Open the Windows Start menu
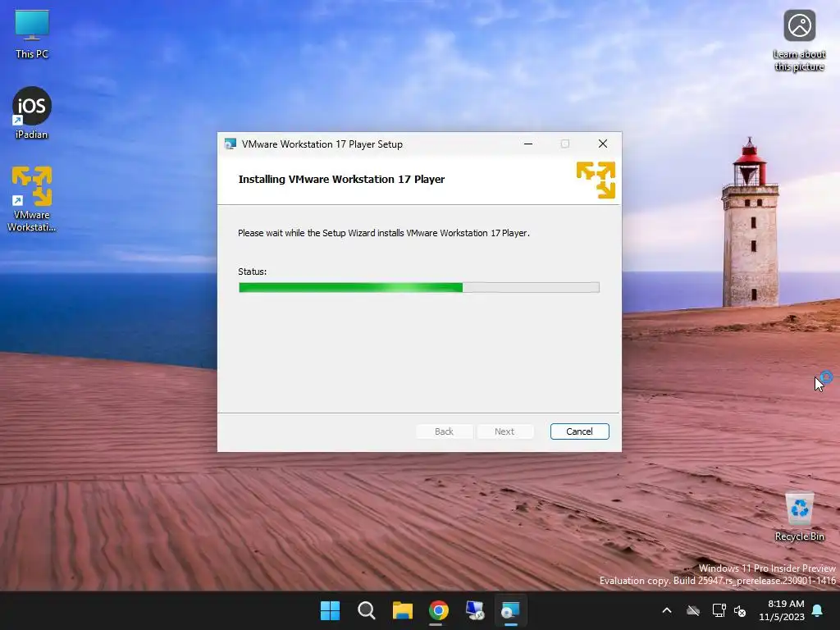This screenshot has width=840, height=630. click(330, 610)
